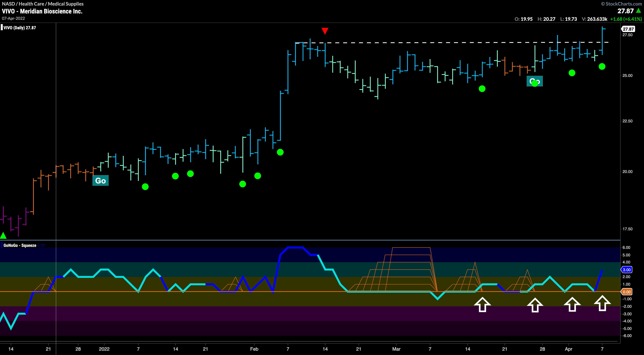This screenshot has height=355, width=644.
Task: Select the Go label near late March bars
Action: coord(535,81)
